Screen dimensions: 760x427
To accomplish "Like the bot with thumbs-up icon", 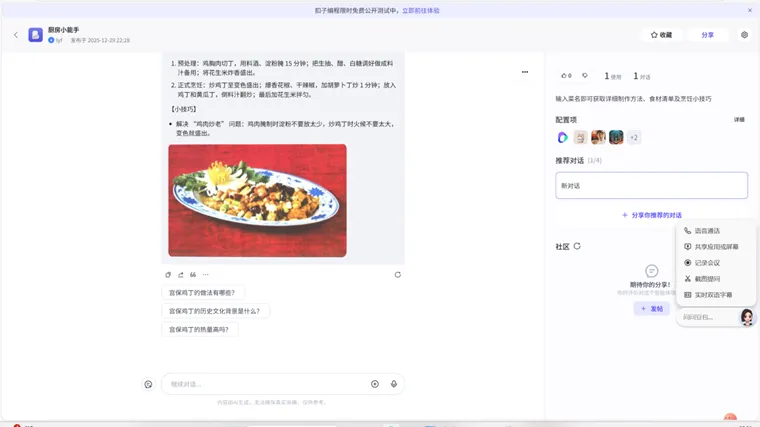I will [x=566, y=76].
